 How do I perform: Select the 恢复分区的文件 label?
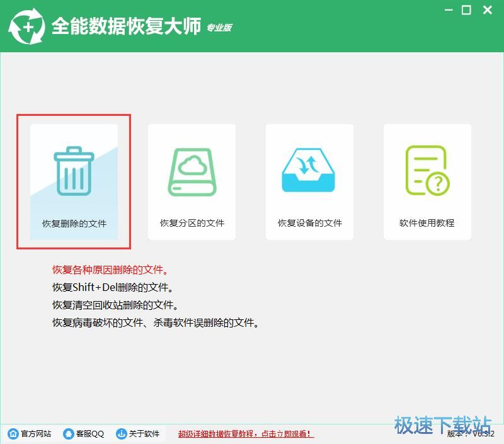(192, 223)
